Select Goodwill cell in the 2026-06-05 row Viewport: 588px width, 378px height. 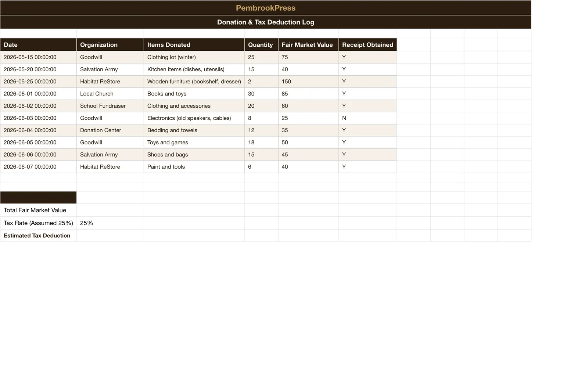(x=110, y=142)
